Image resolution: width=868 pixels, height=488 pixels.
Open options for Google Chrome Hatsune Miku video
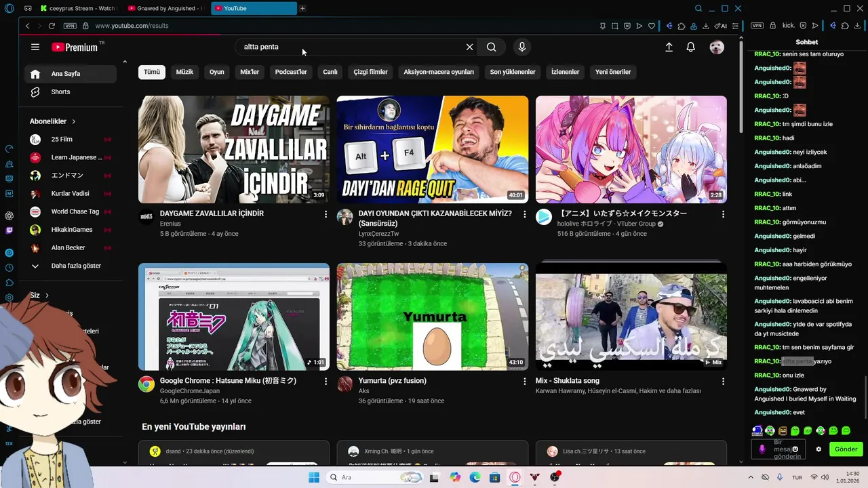click(x=325, y=382)
